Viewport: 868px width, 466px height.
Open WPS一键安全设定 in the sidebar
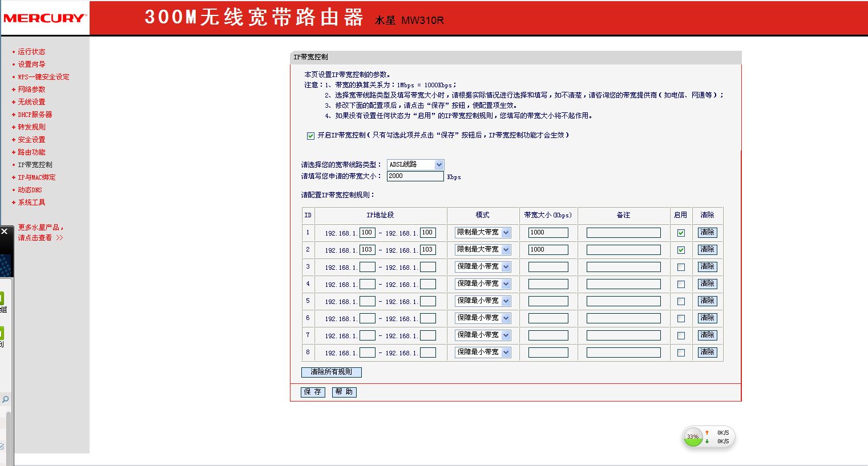(43, 77)
